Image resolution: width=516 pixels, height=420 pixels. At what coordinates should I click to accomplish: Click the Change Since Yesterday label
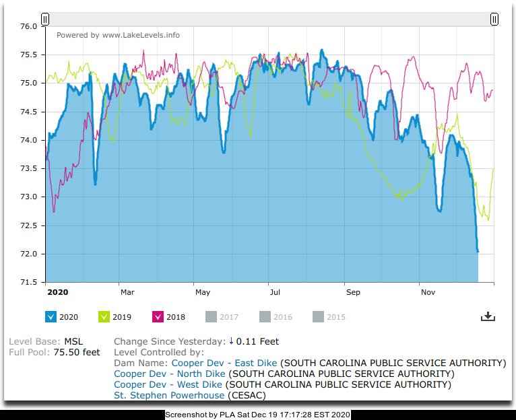point(170,341)
